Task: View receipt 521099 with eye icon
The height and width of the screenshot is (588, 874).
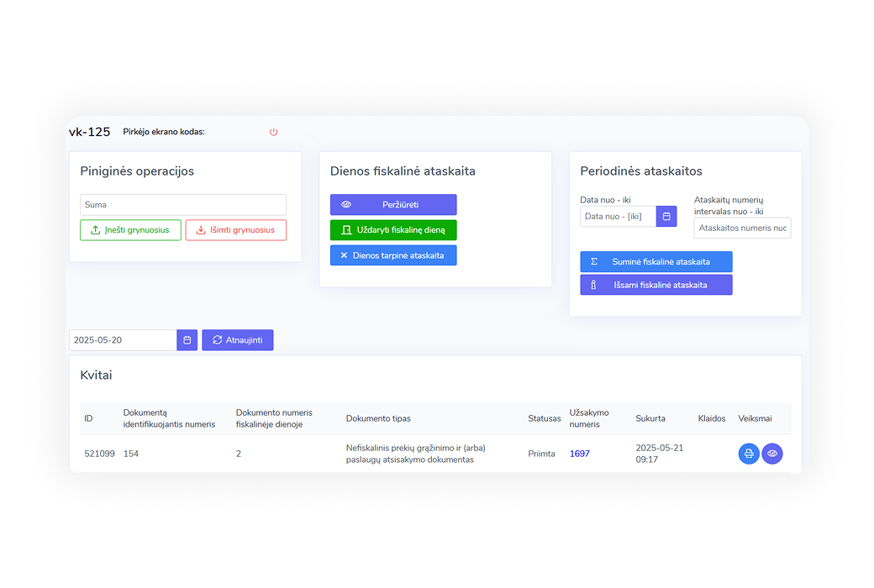Action: (772, 454)
